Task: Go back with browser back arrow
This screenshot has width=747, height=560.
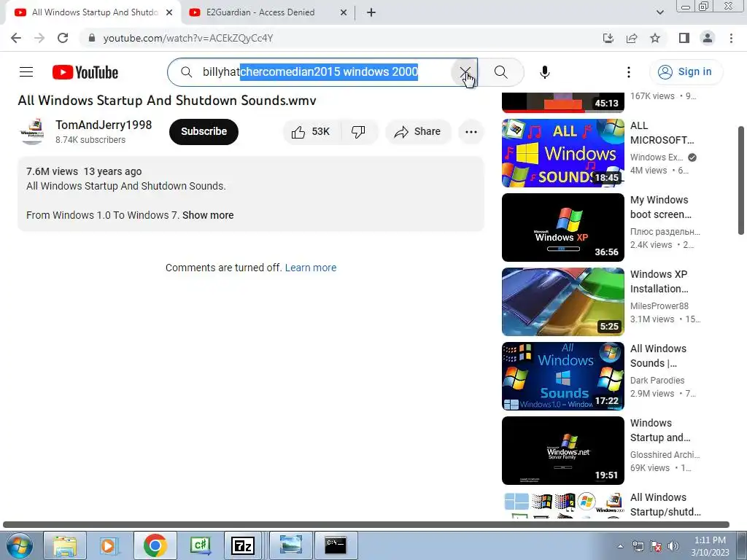Action: 16,38
